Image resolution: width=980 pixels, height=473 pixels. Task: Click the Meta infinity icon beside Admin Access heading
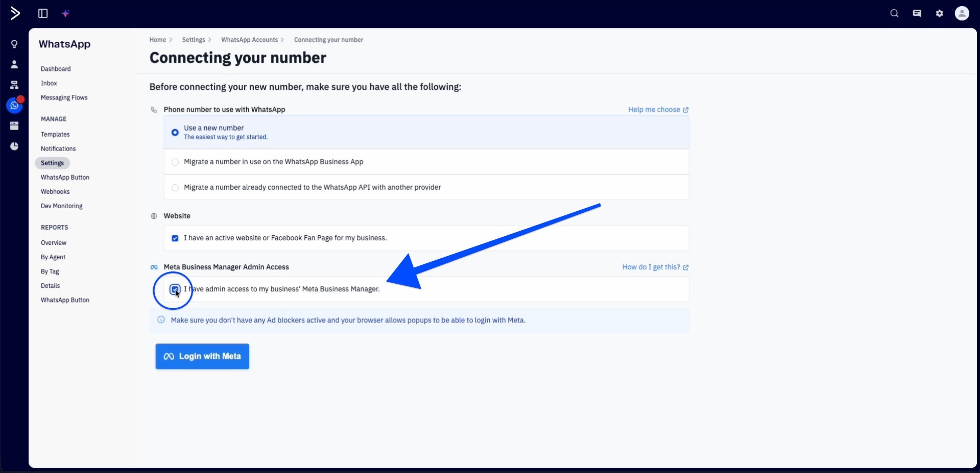coord(154,267)
